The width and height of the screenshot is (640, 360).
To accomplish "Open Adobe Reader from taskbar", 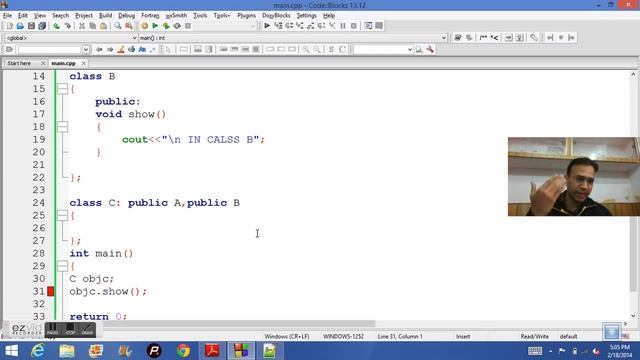I will point(212,351).
